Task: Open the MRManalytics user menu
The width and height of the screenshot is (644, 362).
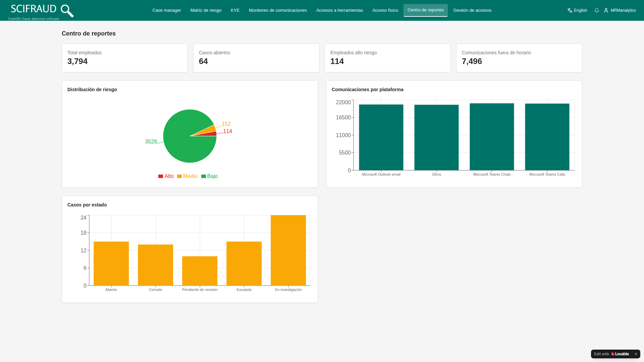Action: tap(620, 10)
